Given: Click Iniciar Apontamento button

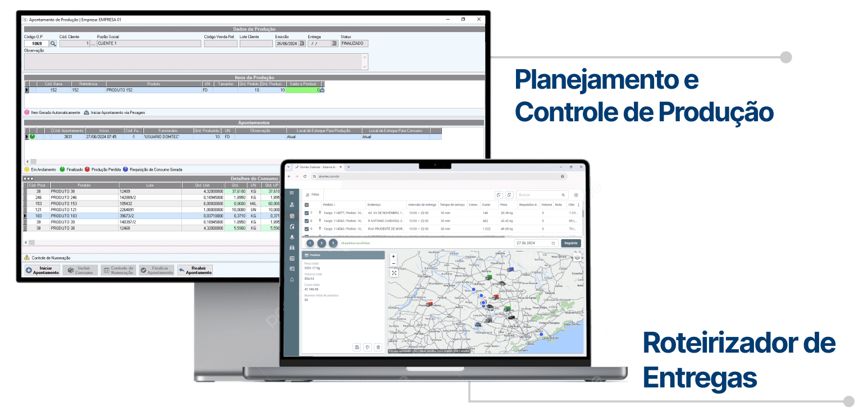Looking at the screenshot, I should 42,270.
